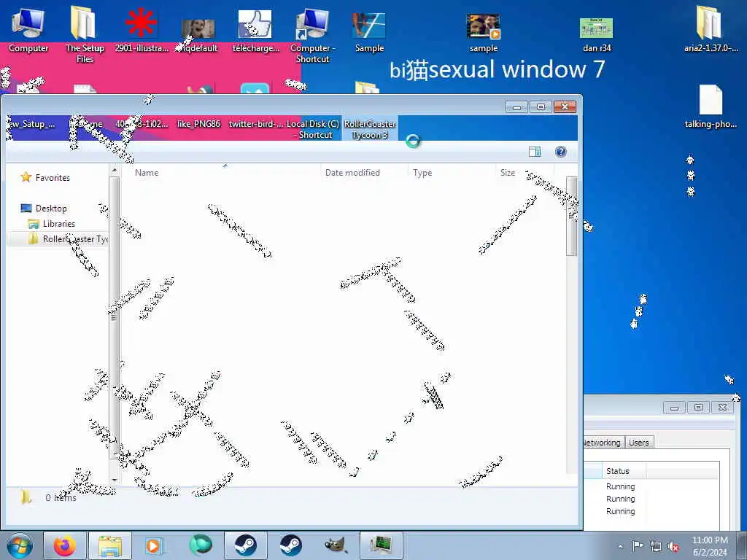747x560 pixels.
Task: Click the navigation pane scroll down arrow
Action: point(114,480)
